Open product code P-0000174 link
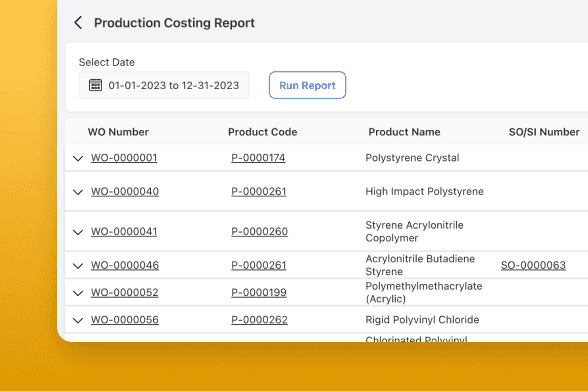This screenshot has height=392, width=588. click(x=258, y=158)
